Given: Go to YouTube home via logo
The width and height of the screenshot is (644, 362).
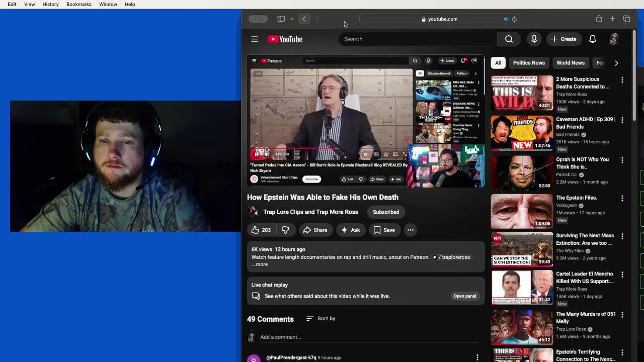Looking at the screenshot, I should click(x=285, y=39).
